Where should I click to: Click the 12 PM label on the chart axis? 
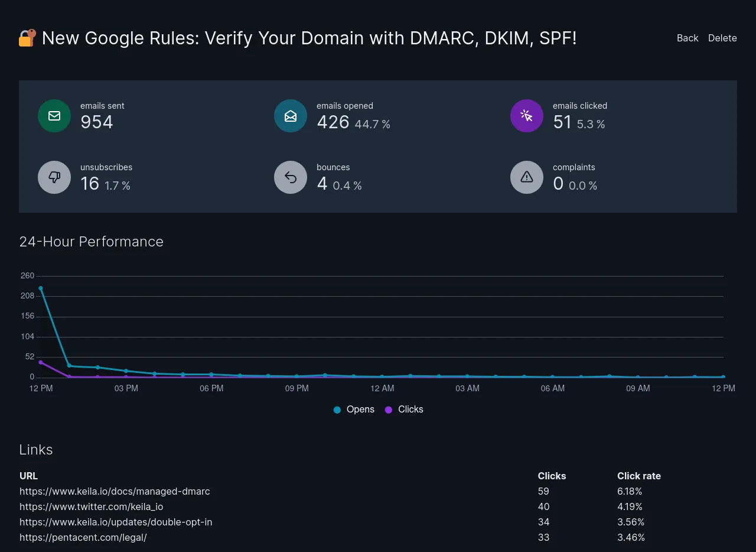point(41,388)
